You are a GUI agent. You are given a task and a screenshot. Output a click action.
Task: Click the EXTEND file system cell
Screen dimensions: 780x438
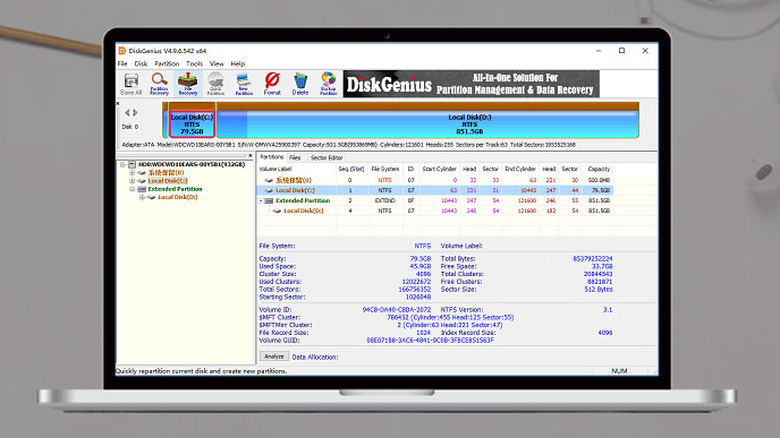pos(385,201)
